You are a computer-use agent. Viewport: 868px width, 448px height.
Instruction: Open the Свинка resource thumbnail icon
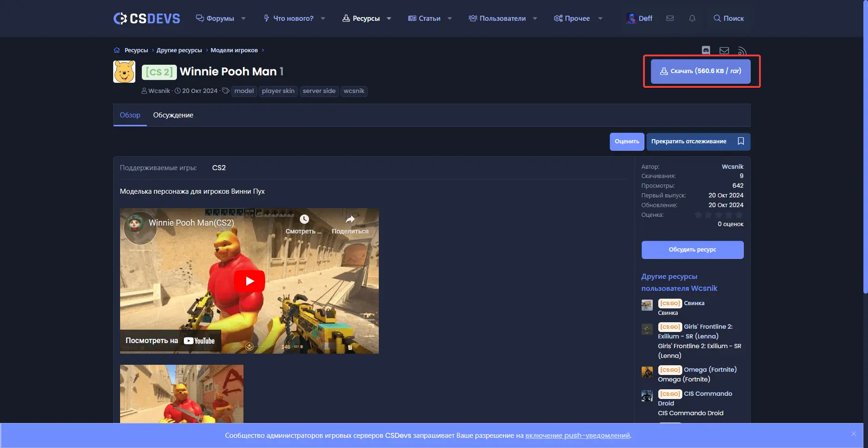[647, 305]
